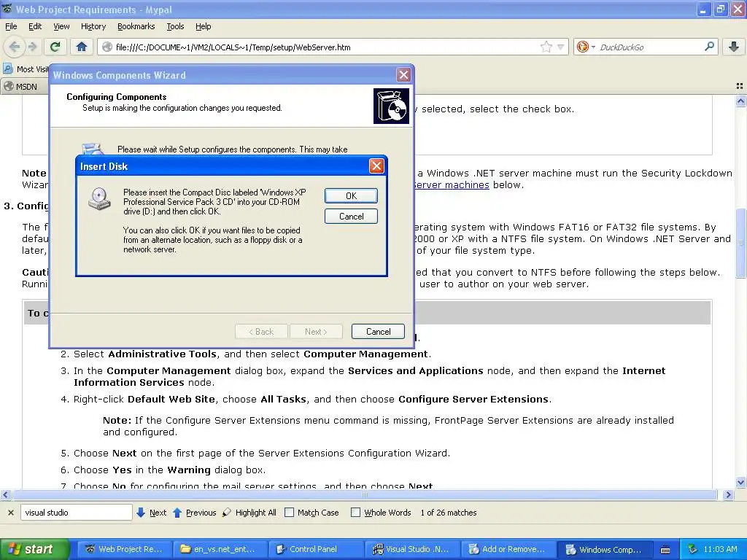This screenshot has width=747, height=560.
Task: Enable the Whole Words checkbox
Action: (355, 513)
